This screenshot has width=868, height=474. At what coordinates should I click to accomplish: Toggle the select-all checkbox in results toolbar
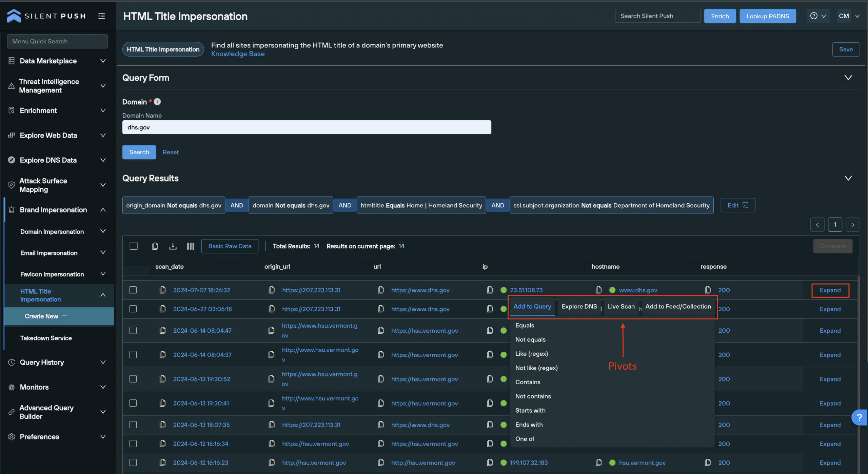(x=134, y=246)
